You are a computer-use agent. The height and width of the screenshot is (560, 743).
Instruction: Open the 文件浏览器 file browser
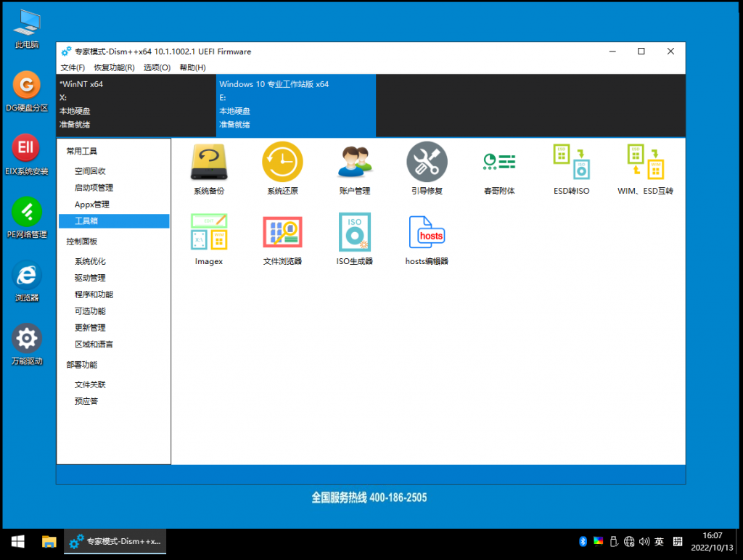point(282,239)
